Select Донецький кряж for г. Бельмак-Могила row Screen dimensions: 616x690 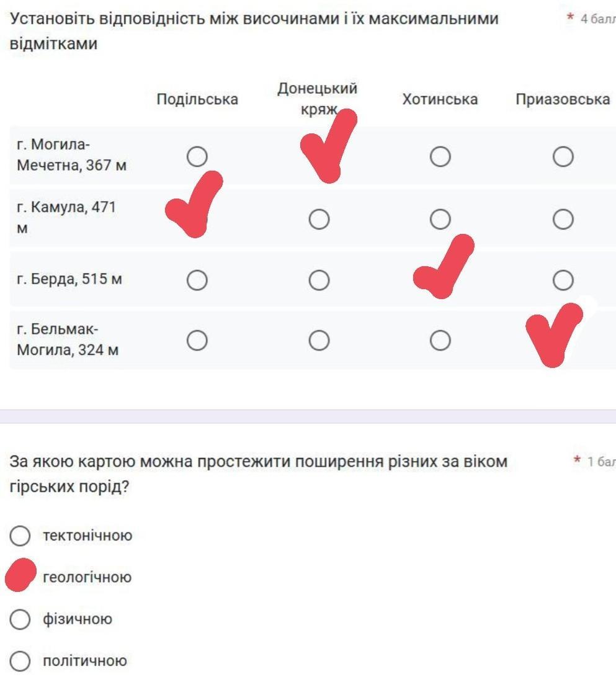[319, 340]
